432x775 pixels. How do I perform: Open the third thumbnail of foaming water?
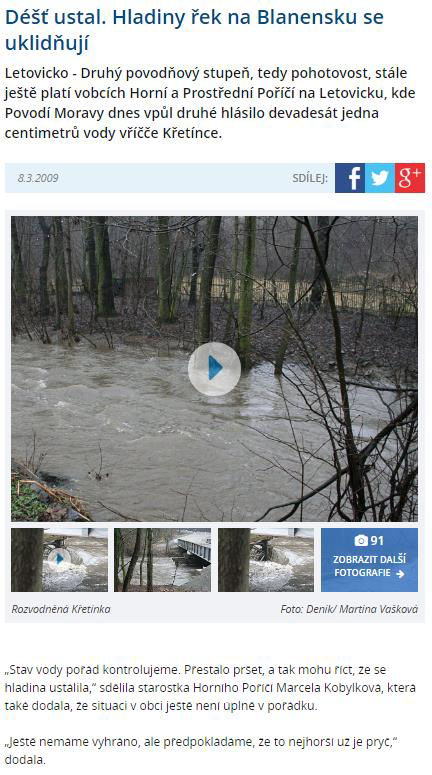point(266,560)
